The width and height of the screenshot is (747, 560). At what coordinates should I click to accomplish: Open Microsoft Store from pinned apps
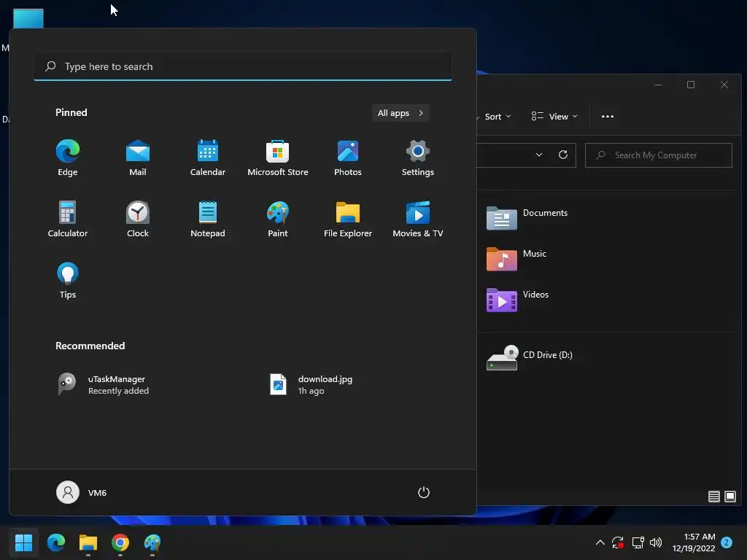(278, 158)
